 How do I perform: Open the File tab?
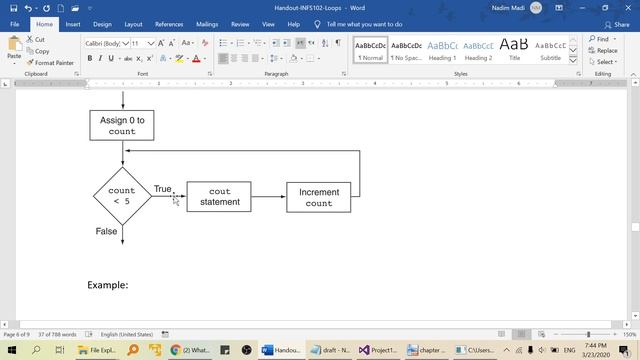15,24
